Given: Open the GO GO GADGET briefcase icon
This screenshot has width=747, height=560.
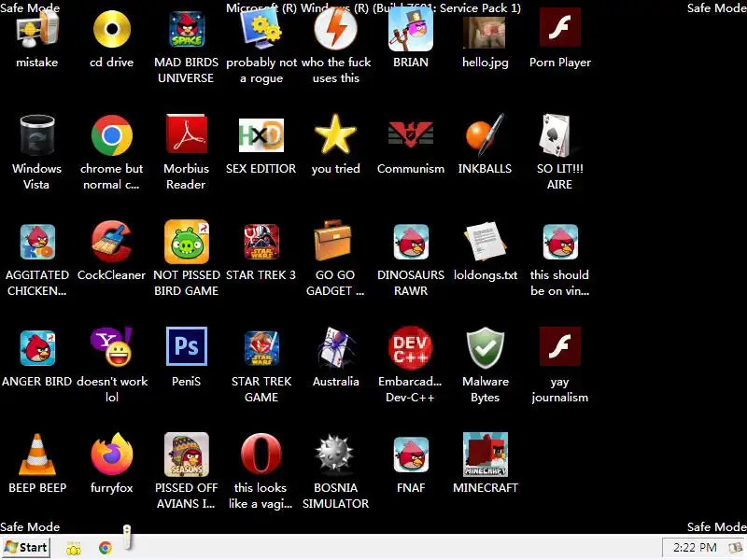Looking at the screenshot, I should tap(333, 241).
